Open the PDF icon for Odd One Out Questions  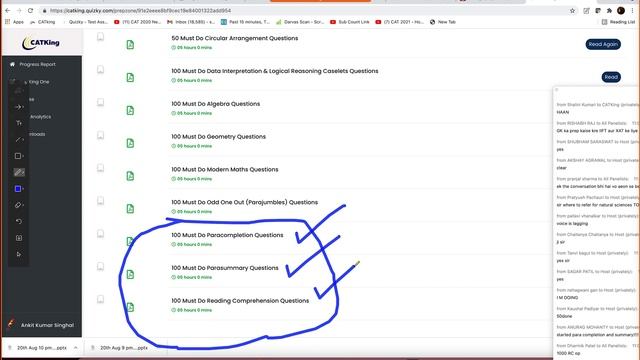(x=130, y=209)
